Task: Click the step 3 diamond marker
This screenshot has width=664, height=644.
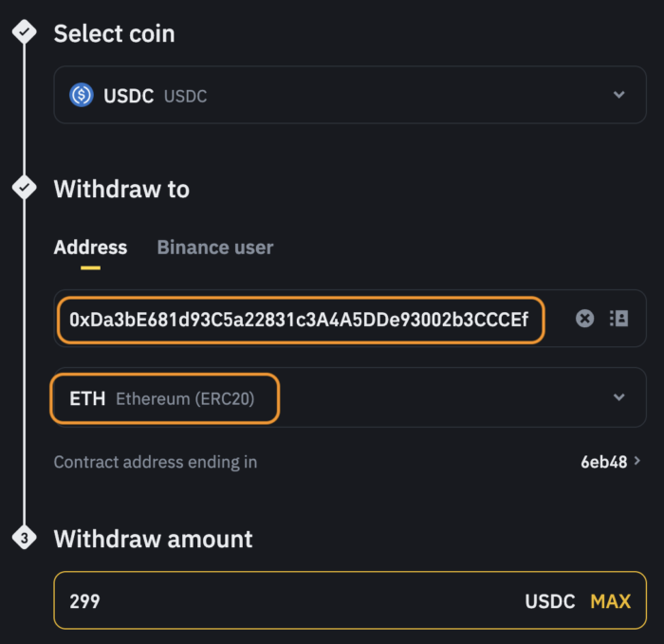Action: pos(24,538)
